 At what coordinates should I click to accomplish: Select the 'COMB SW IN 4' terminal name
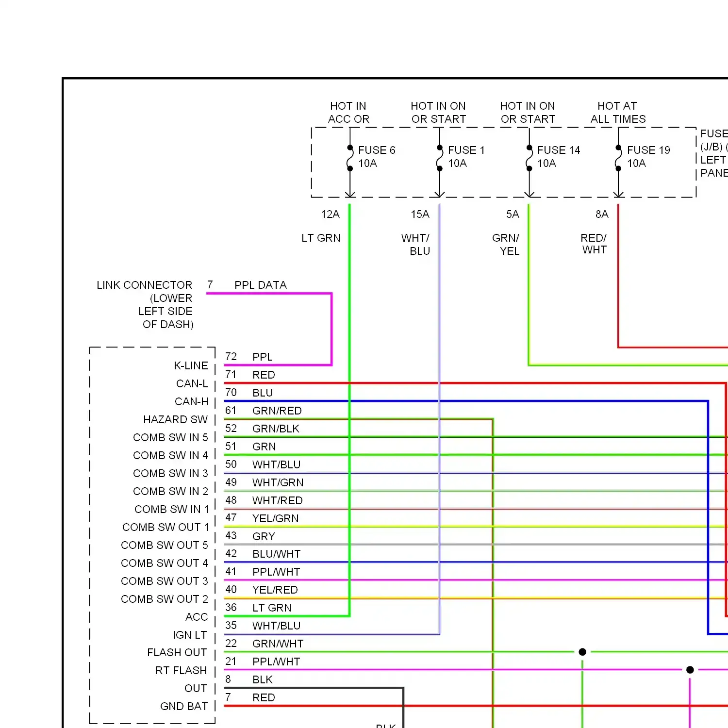[x=170, y=455]
